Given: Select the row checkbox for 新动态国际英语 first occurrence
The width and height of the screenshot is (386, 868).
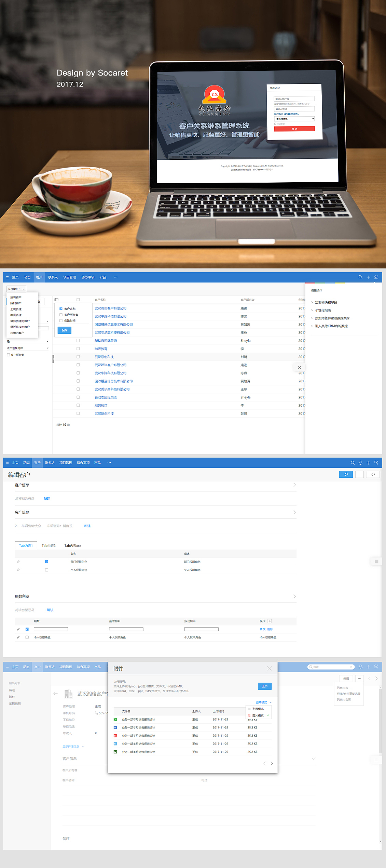Looking at the screenshot, I should click(78, 341).
